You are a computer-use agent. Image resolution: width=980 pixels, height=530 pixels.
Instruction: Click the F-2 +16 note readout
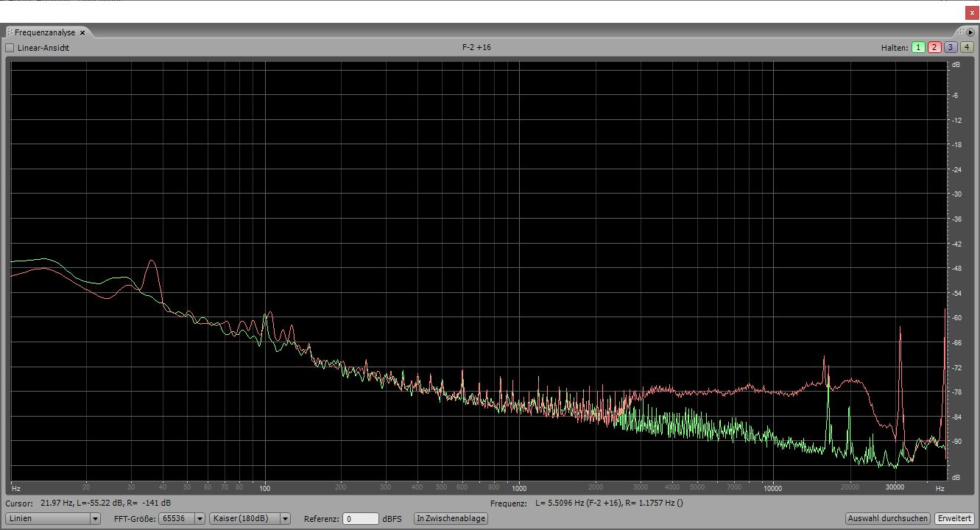coord(476,47)
